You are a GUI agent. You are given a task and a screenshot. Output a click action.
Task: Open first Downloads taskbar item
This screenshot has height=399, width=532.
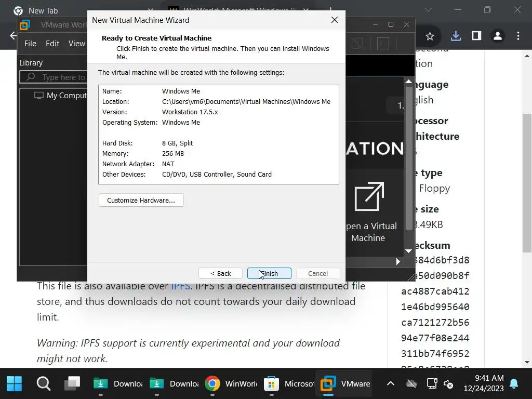coord(118,384)
